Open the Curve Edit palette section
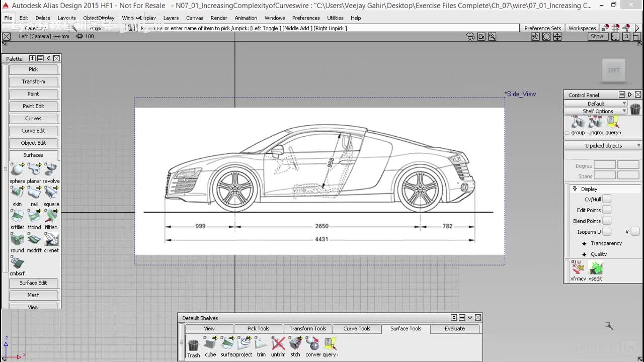 point(33,131)
